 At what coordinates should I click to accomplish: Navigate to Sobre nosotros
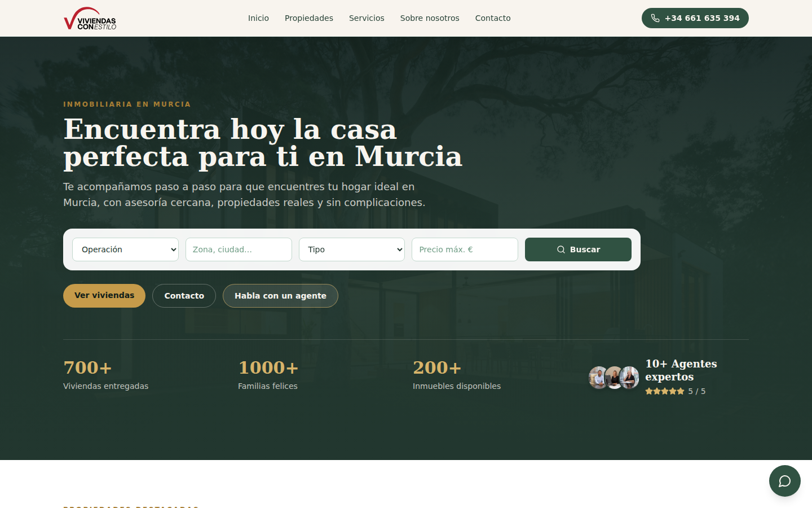430,18
